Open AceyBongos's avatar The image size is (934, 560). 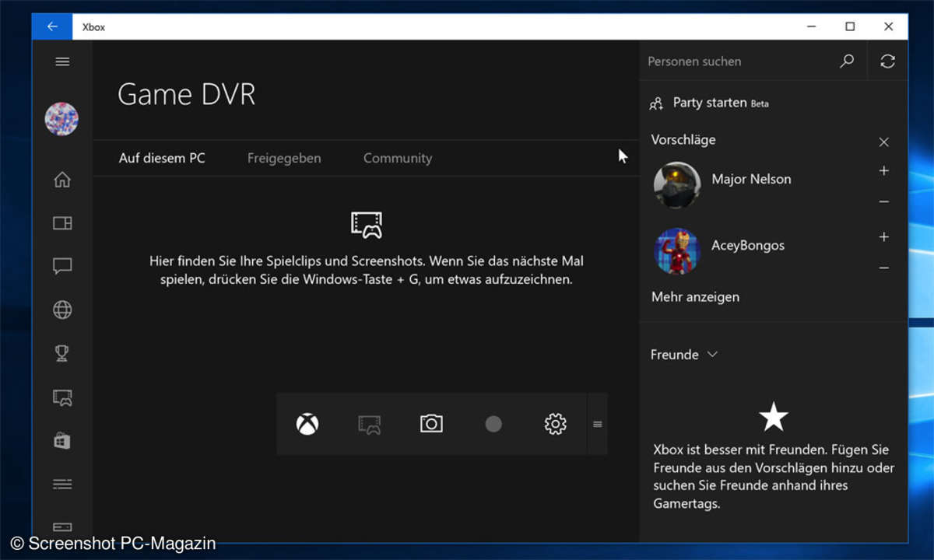click(x=677, y=251)
